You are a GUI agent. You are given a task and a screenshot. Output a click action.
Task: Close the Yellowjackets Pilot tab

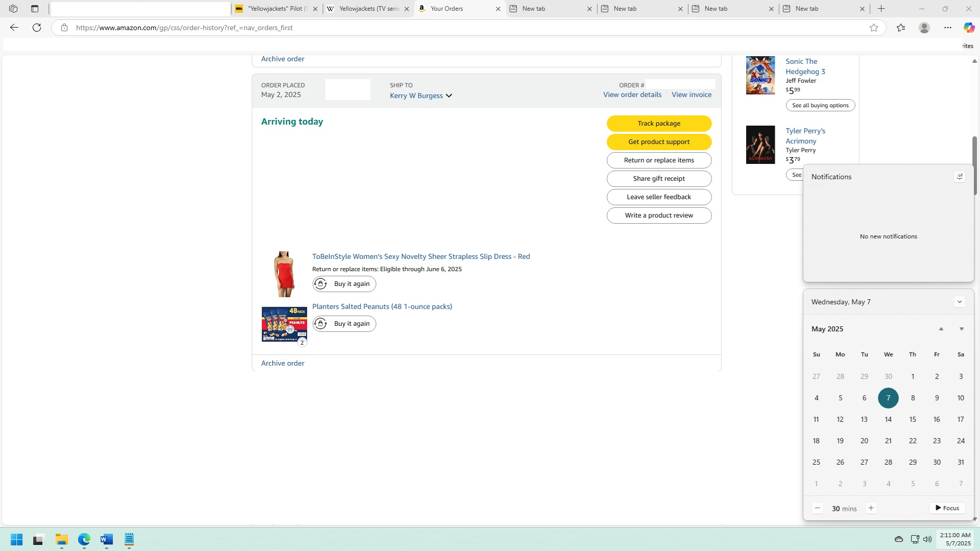coord(316,9)
